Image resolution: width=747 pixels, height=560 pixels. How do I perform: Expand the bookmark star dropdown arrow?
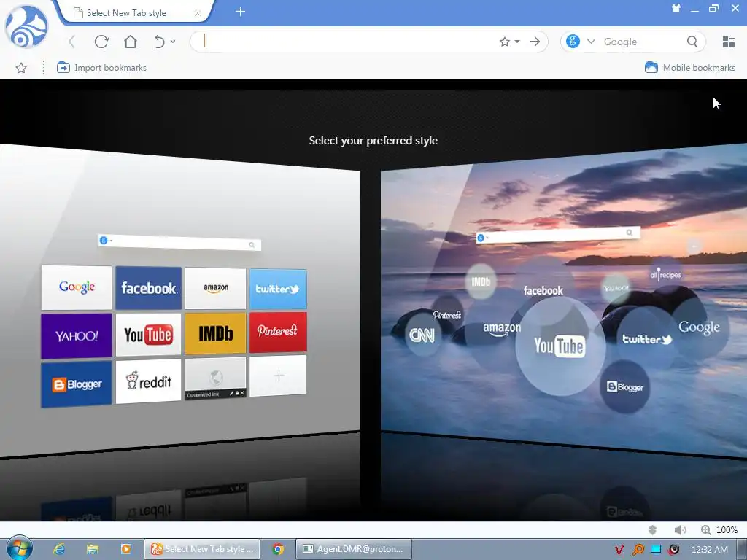tap(517, 42)
